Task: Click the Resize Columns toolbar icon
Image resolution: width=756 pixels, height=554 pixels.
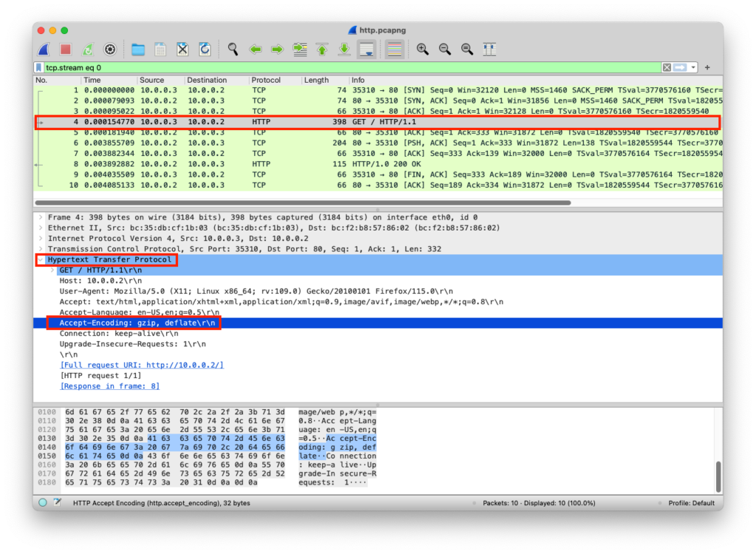Action: [489, 49]
